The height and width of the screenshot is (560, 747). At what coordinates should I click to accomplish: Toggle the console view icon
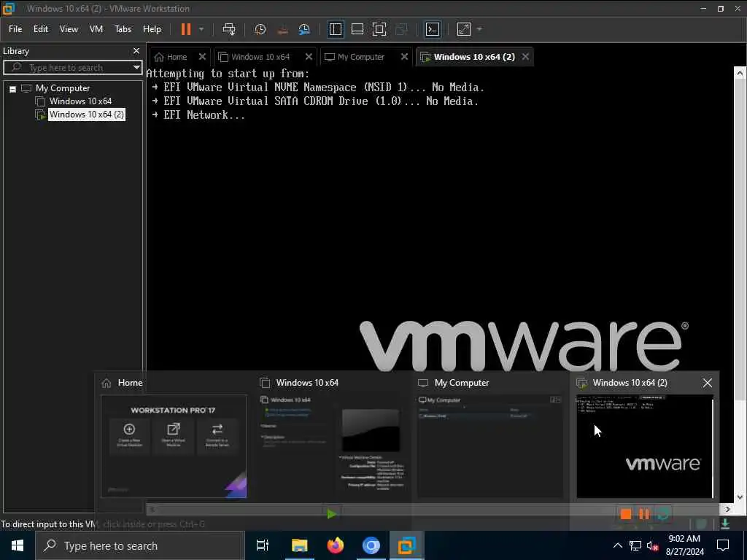click(x=433, y=29)
